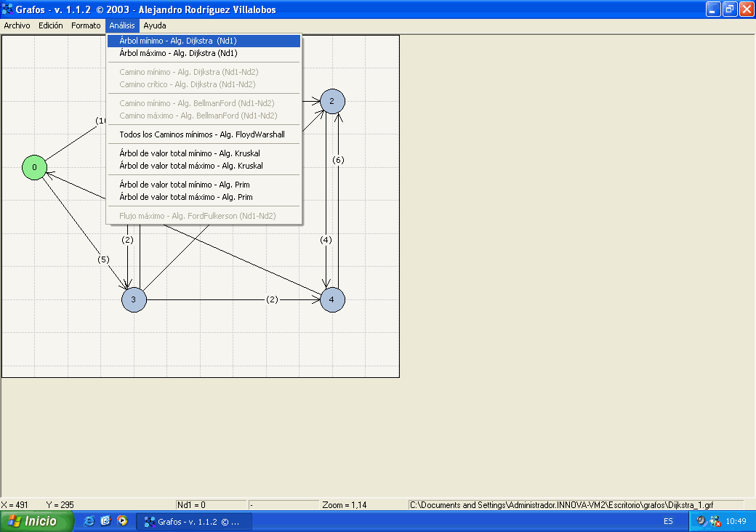The height and width of the screenshot is (532, 756).
Task: Click graph node 4
Action: (x=332, y=299)
